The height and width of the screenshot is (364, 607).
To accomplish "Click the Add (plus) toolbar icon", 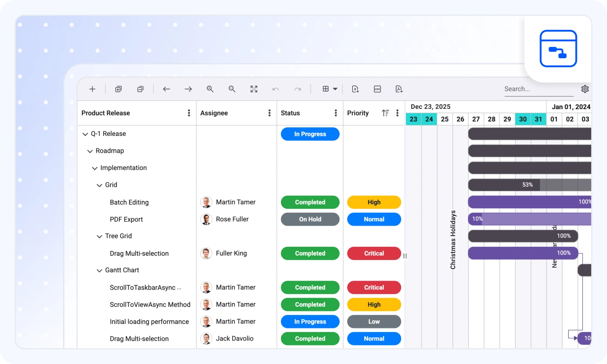I will tap(92, 89).
